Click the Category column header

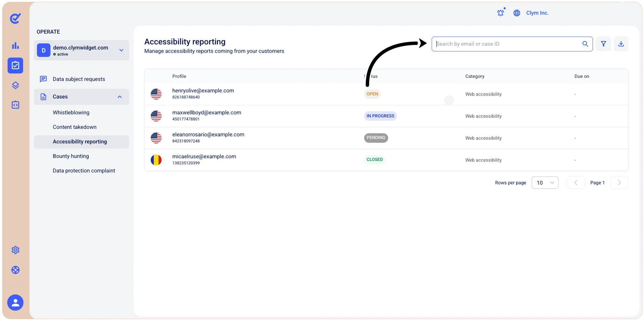(475, 76)
